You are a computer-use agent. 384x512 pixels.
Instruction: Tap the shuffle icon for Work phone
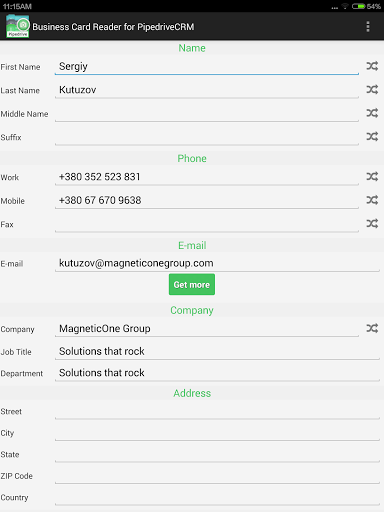point(372,176)
